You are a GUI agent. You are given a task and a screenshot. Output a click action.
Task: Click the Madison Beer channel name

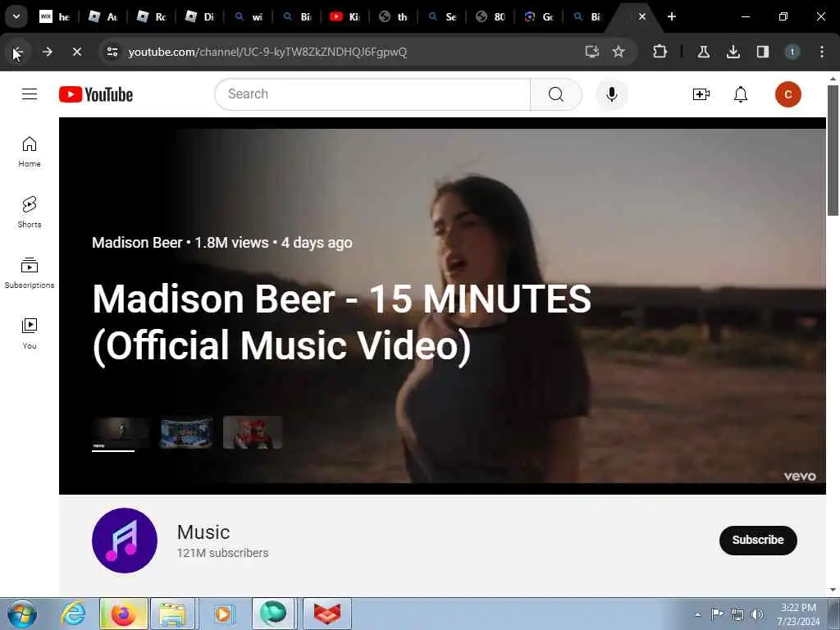pos(137,243)
